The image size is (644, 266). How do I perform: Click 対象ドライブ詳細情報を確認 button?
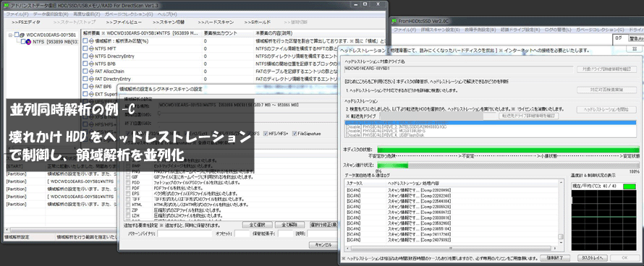coord(606,70)
